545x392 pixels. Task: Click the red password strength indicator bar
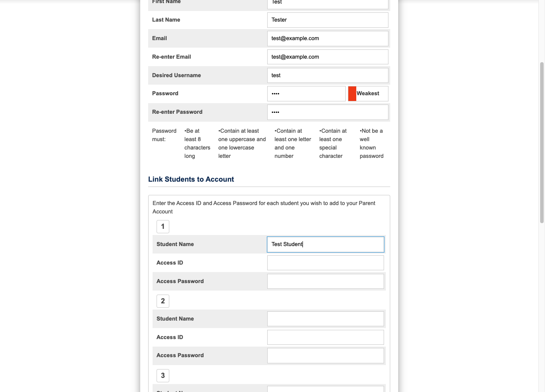pyautogui.click(x=352, y=93)
